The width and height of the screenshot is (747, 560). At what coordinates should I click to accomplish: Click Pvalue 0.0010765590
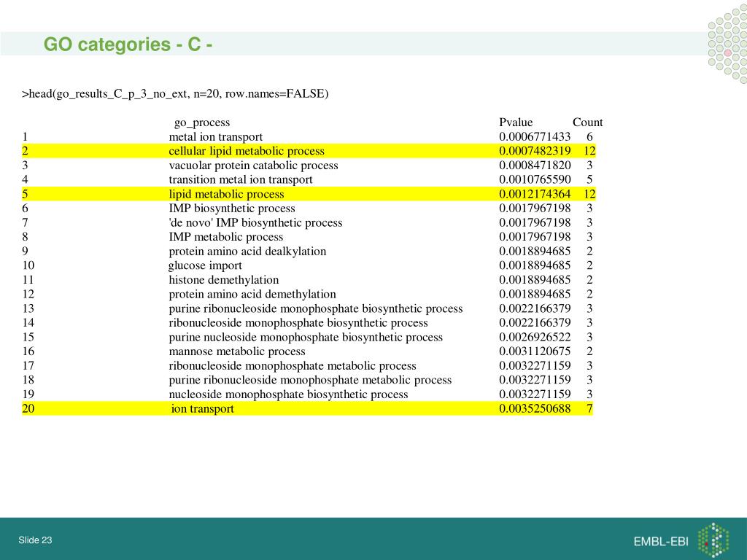pos(535,179)
